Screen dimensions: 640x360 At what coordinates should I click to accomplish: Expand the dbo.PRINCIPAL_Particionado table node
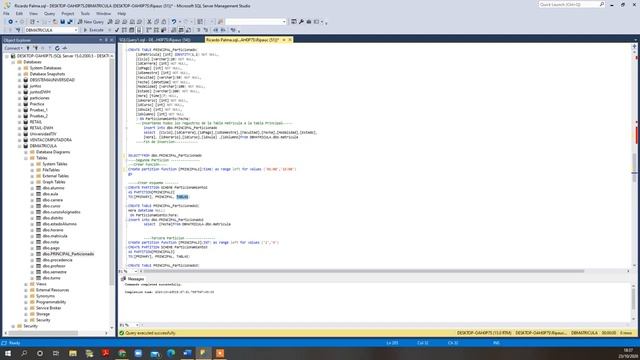tap(32, 254)
